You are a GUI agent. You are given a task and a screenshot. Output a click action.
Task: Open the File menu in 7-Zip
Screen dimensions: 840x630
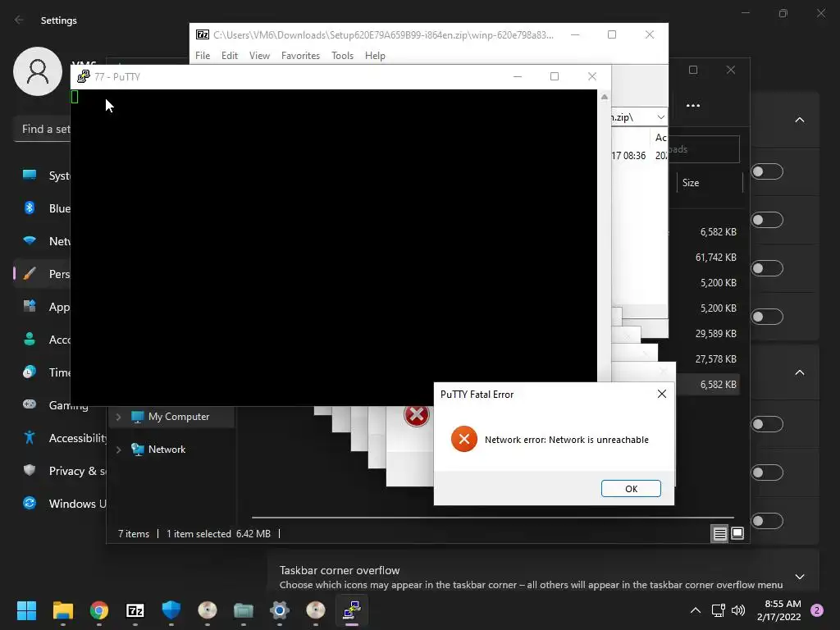tap(203, 56)
